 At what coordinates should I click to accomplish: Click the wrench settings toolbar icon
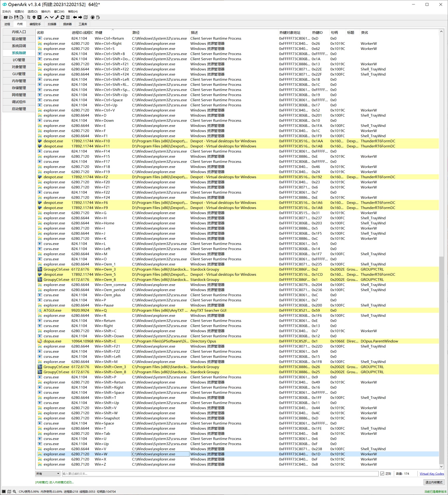tap(57, 17)
